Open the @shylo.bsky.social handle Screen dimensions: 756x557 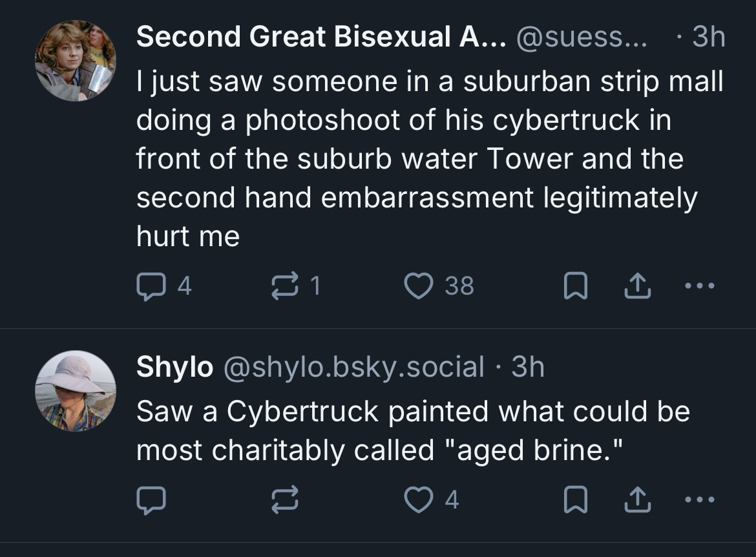[x=353, y=367]
